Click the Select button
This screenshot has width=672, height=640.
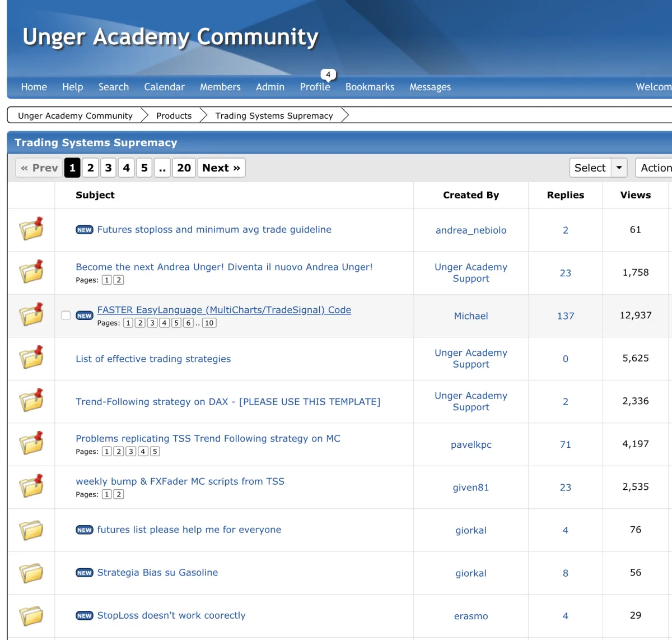590,168
